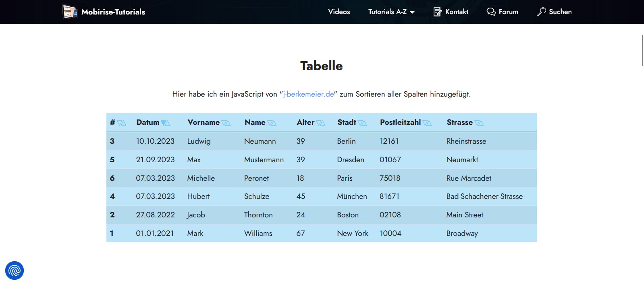
Task: Open the blue fingerprint privacy badge
Action: click(15, 271)
